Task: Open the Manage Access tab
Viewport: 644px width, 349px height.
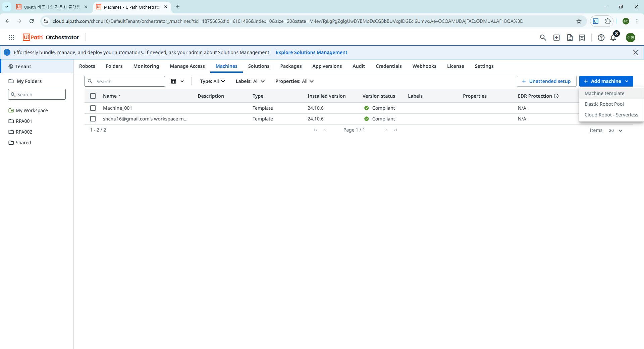Action: [187, 66]
